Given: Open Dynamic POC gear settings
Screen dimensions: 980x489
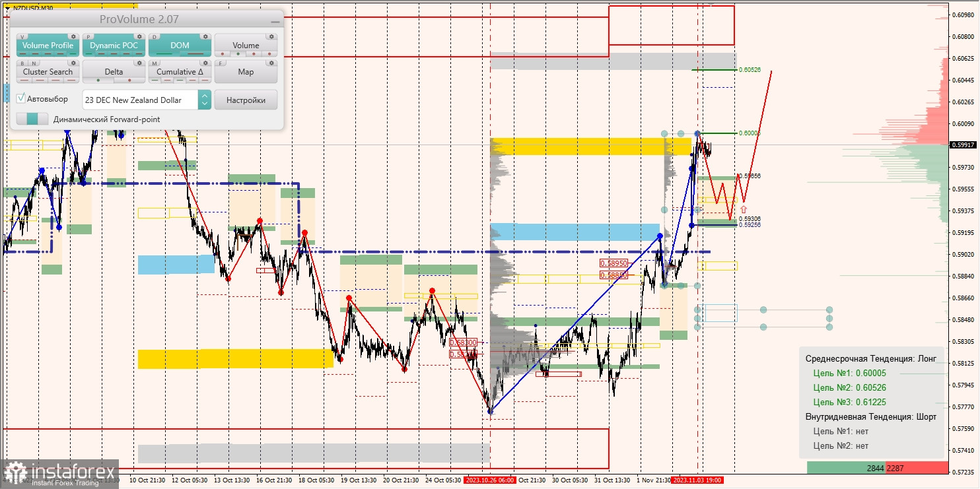Looking at the screenshot, I should point(139,37).
